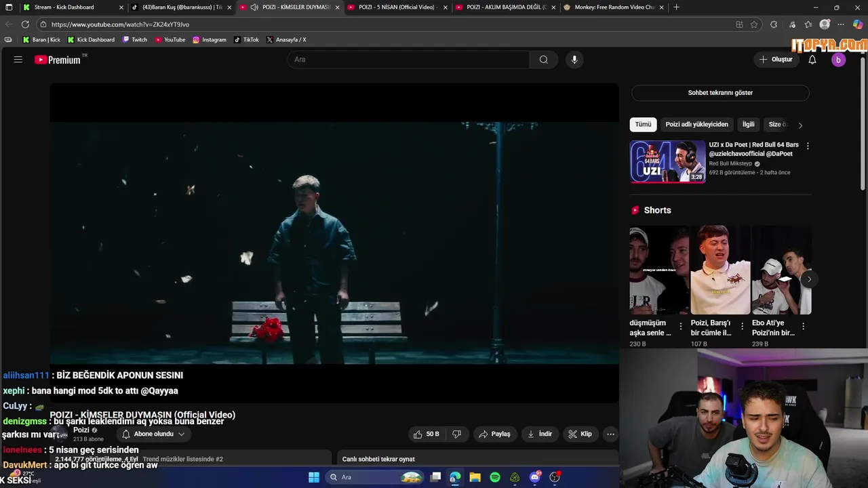The height and width of the screenshot is (488, 868).
Task: Download the video with İndir button
Action: pyautogui.click(x=540, y=434)
